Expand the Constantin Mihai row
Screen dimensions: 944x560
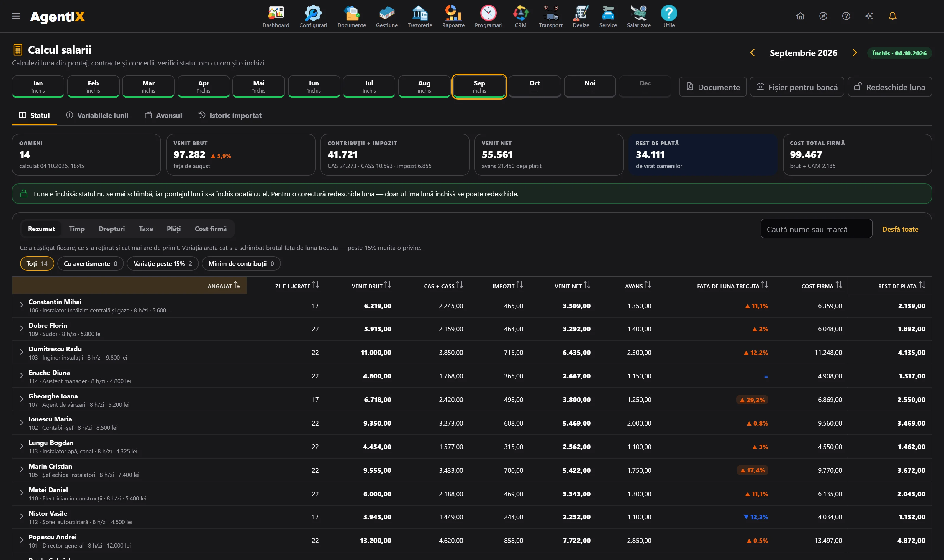[x=22, y=305]
